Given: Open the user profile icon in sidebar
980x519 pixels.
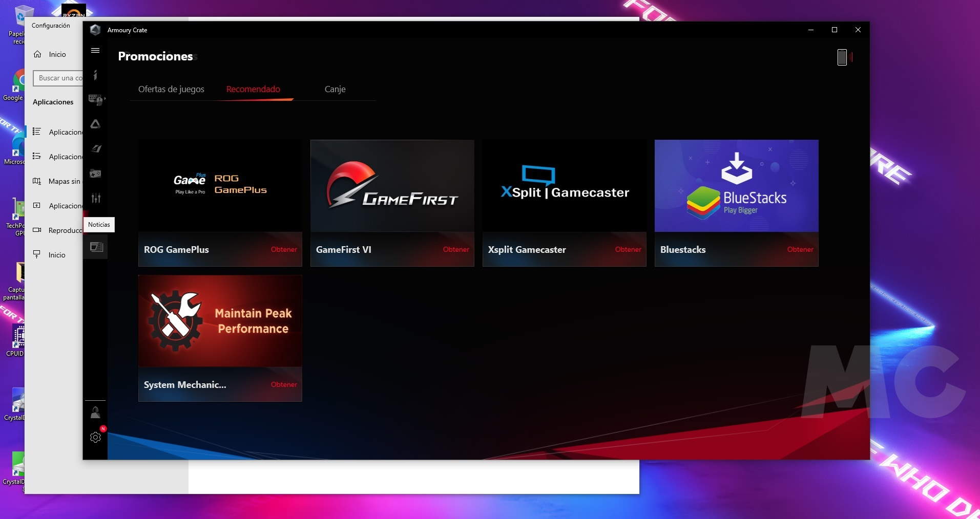Looking at the screenshot, I should tap(95, 413).
